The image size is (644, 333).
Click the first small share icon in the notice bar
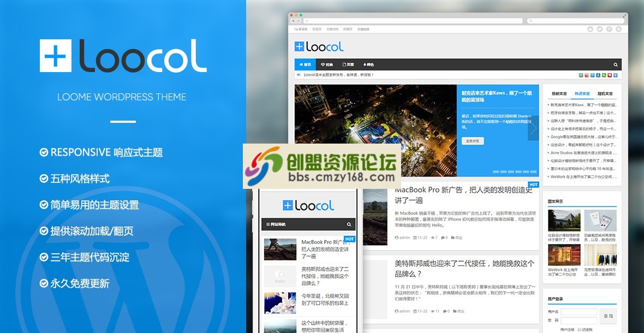point(581,75)
